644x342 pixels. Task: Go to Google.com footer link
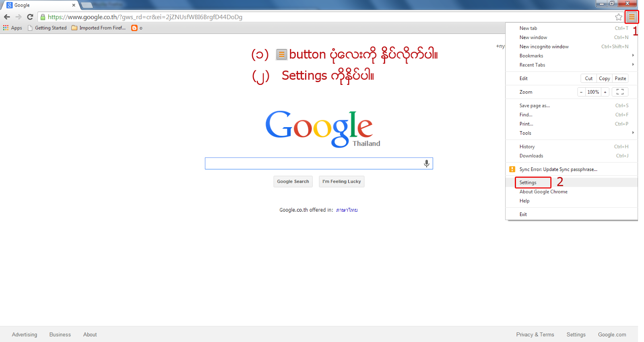pyautogui.click(x=612, y=334)
